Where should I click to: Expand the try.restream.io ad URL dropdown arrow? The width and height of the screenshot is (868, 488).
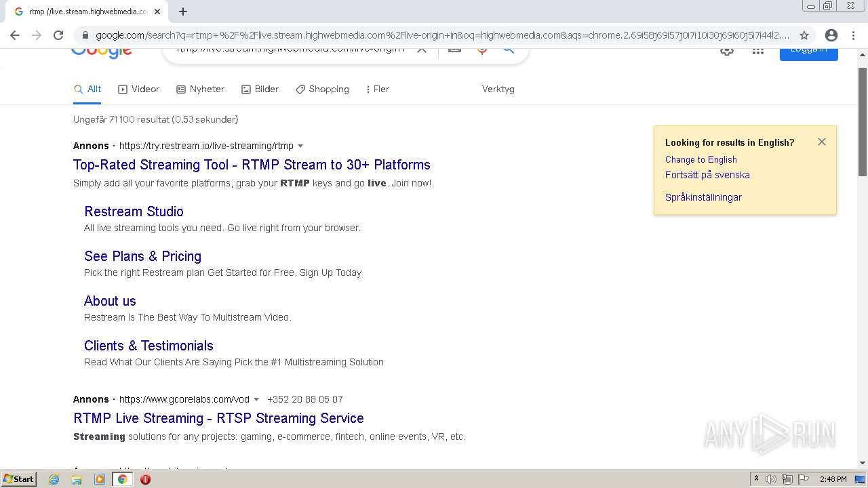300,146
